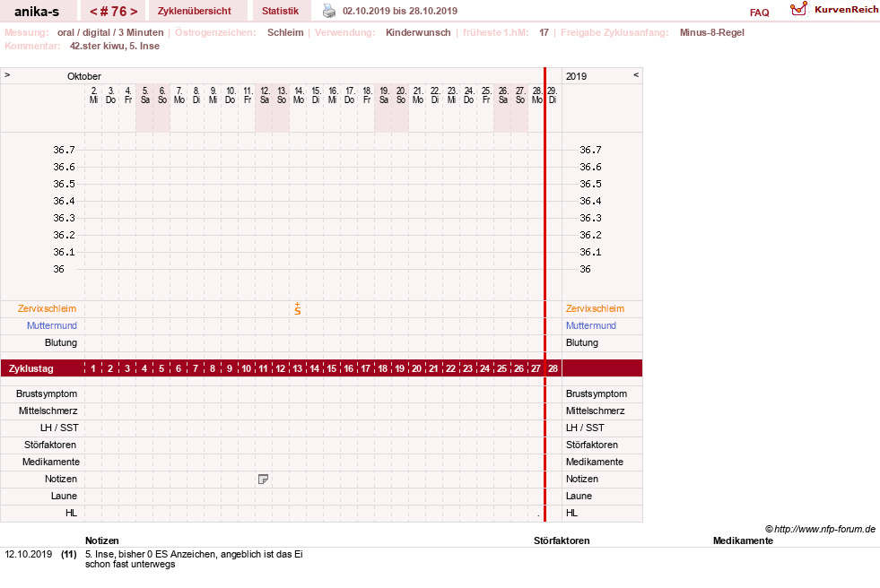Open the nfp-forum.de copyright link
Screen dimensions: 880x588
[x=821, y=529]
